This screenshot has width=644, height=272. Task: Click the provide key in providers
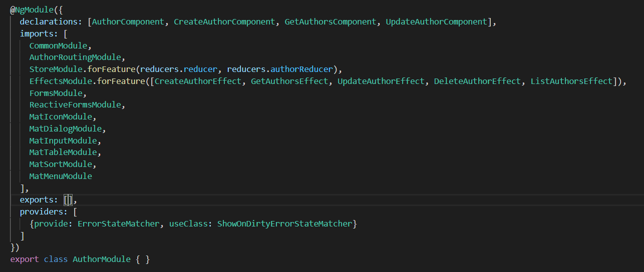click(x=51, y=223)
